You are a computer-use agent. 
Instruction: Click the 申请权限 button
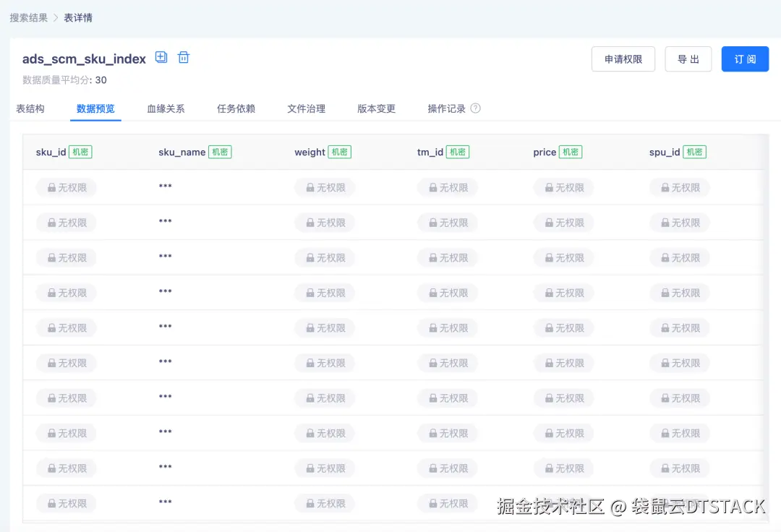pos(623,59)
